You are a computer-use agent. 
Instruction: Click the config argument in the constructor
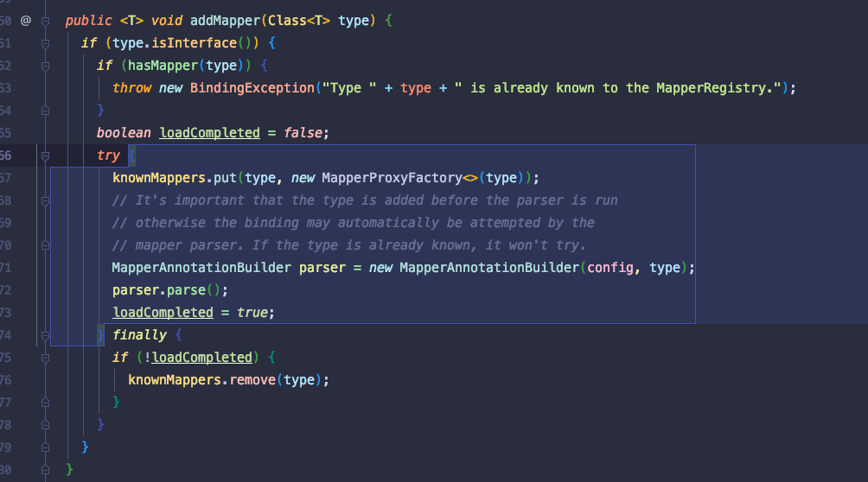coord(610,268)
